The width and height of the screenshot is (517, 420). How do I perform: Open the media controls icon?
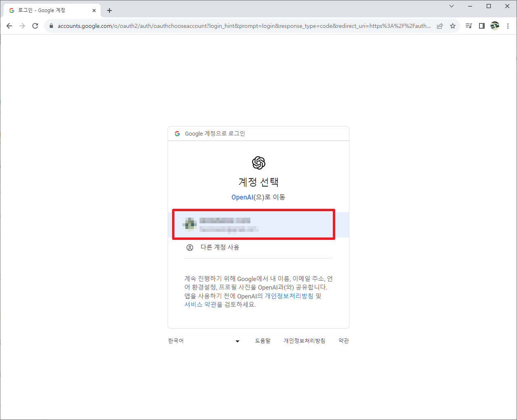coord(469,26)
